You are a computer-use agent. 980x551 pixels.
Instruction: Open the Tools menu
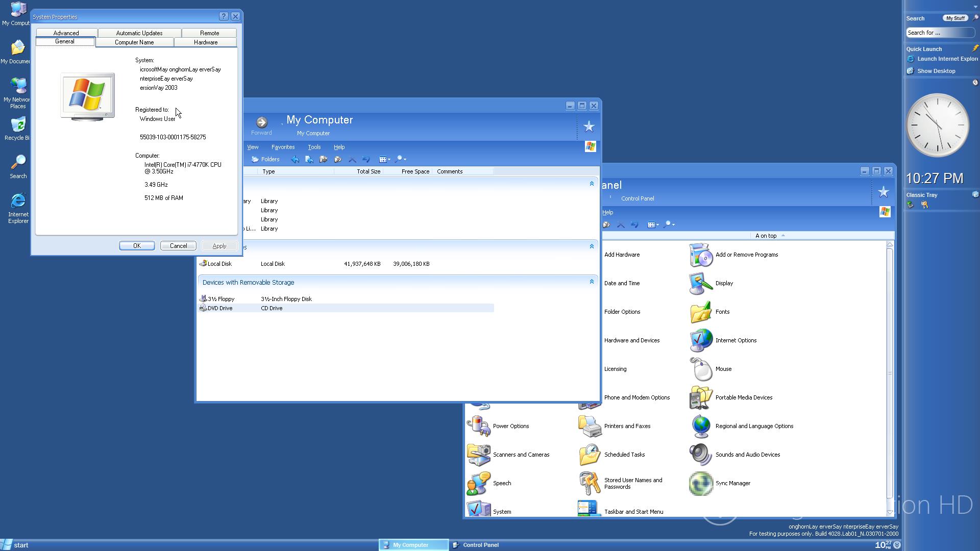point(314,147)
